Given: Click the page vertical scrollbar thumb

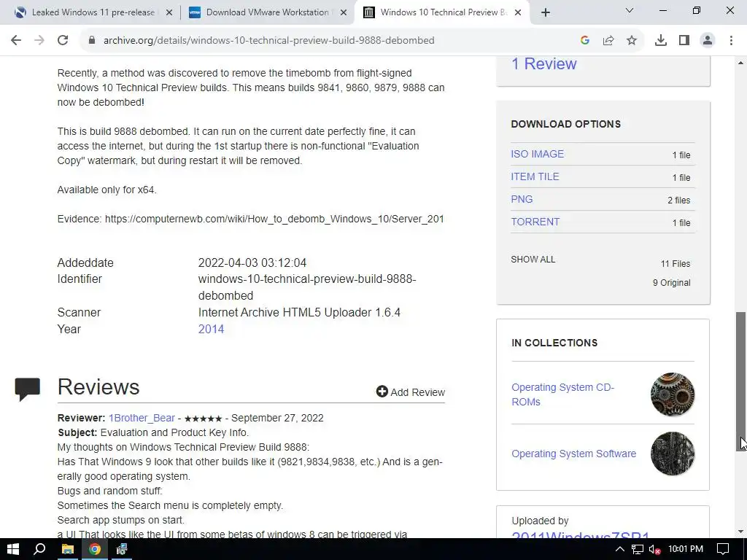Looking at the screenshot, I should pyautogui.click(x=741, y=381).
